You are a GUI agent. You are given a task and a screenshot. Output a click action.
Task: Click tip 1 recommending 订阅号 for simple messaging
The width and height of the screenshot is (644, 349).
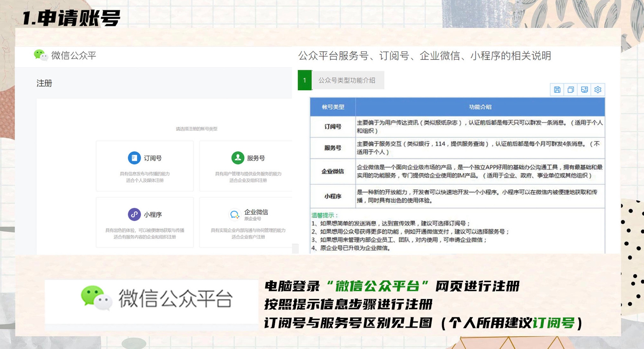[391, 224]
